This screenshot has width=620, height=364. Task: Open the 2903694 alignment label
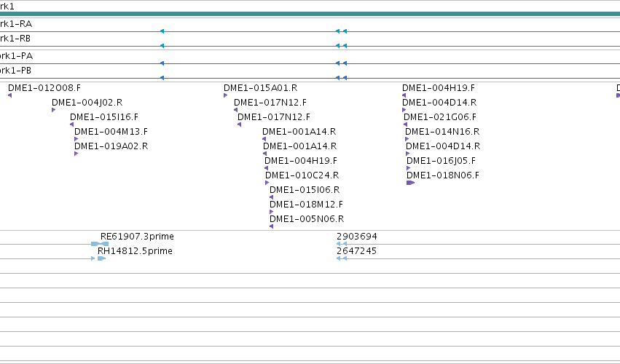point(357,237)
